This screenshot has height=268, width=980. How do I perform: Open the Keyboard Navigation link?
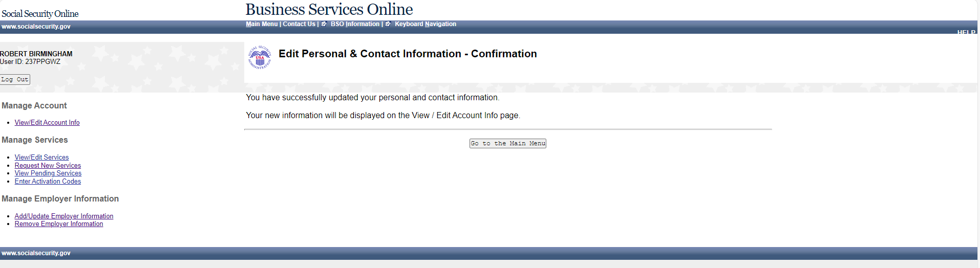425,24
